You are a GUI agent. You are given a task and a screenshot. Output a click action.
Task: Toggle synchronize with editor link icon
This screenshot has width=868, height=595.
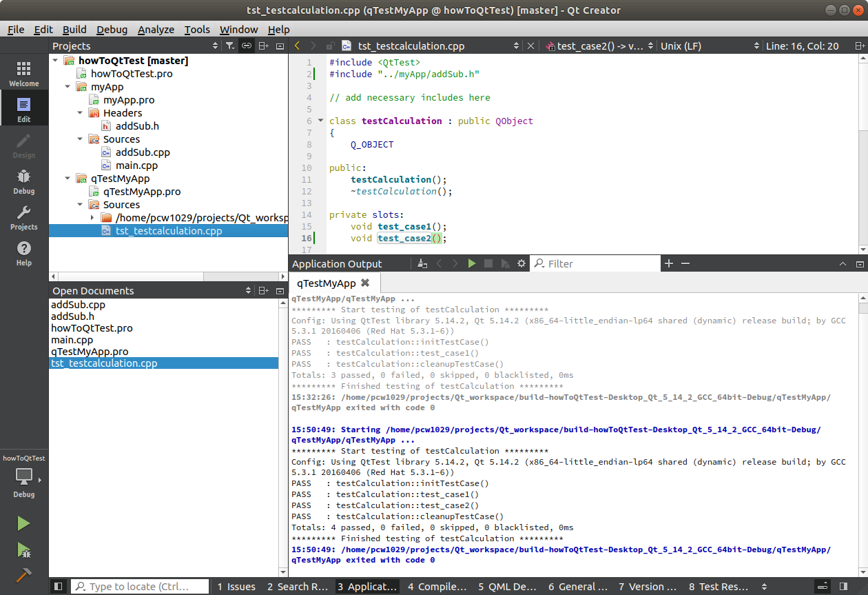coord(247,46)
